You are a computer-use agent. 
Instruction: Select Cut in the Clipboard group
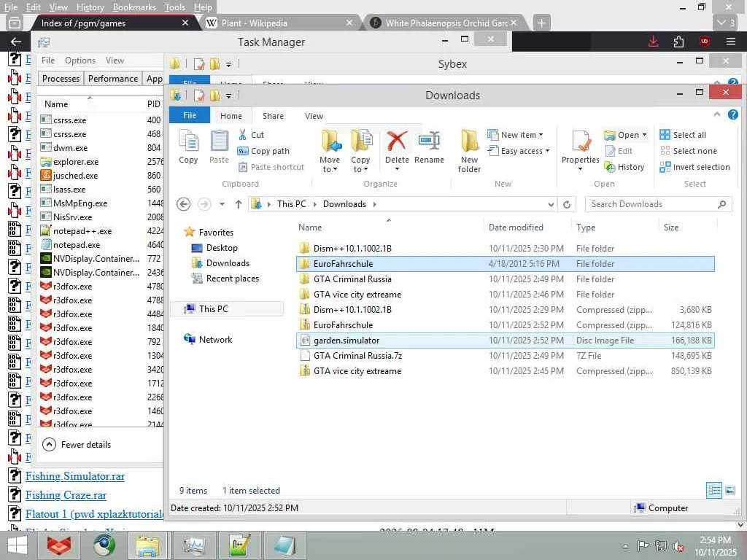[251, 135]
